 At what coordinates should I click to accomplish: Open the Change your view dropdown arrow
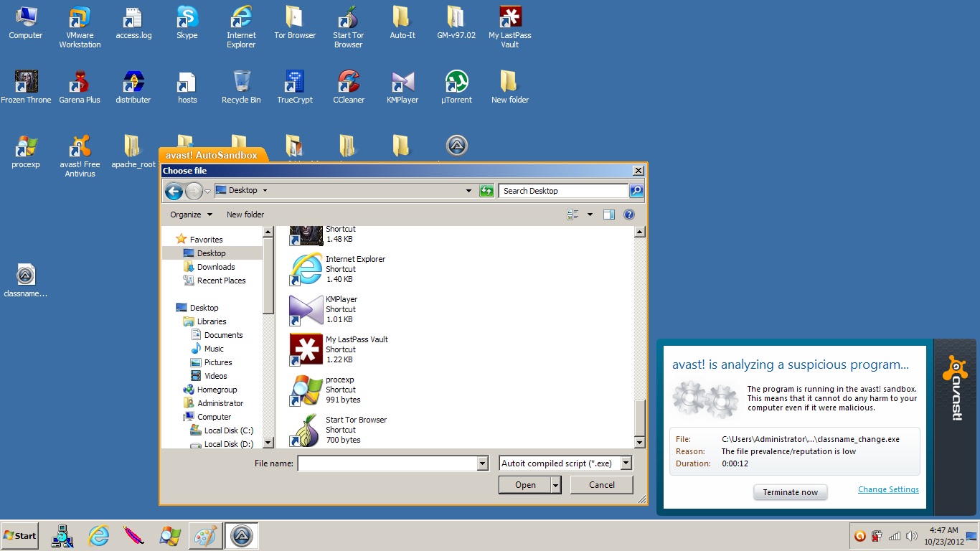[590, 215]
